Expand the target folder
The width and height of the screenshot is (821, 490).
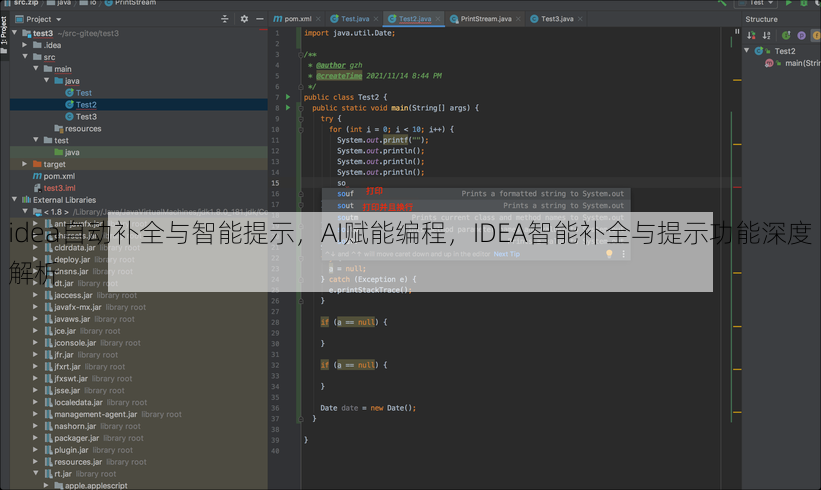[25, 164]
